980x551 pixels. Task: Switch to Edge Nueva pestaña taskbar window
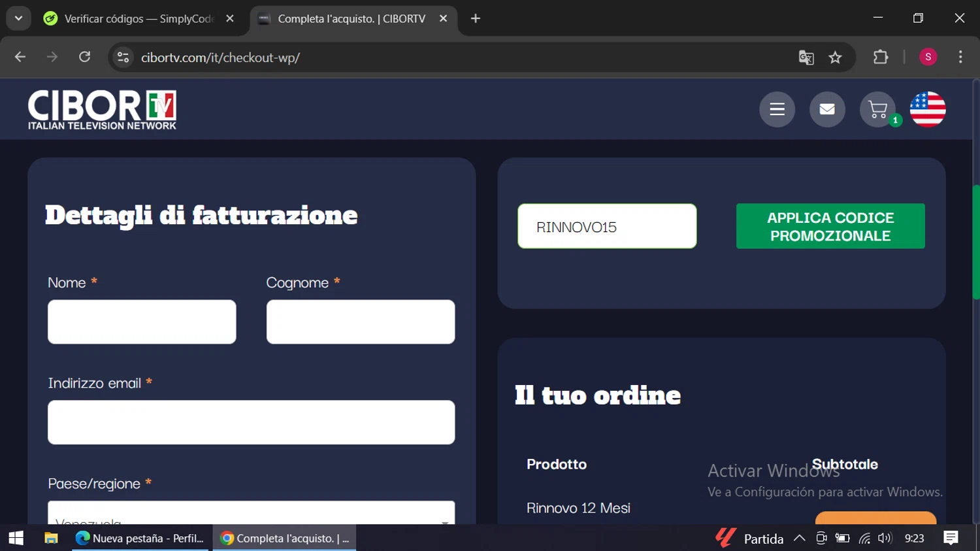(x=140, y=538)
